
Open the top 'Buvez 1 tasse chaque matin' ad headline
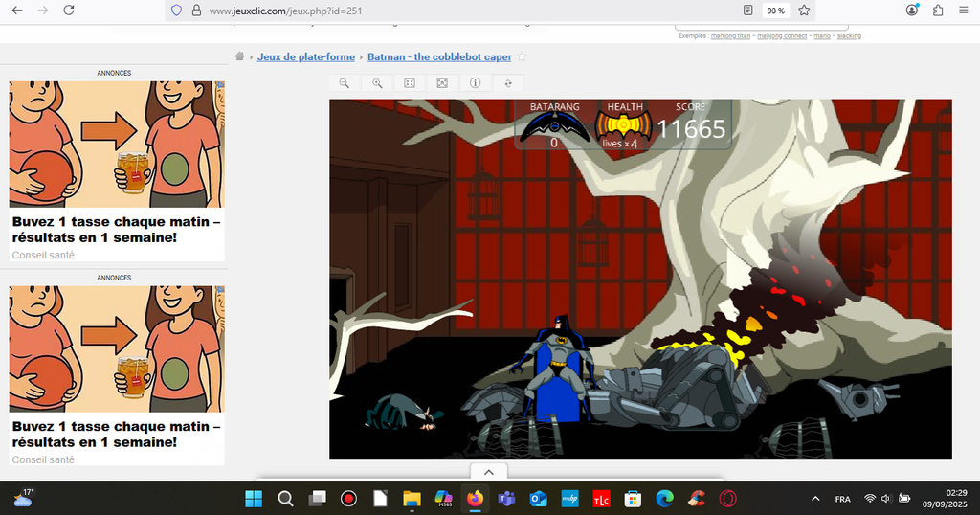point(116,230)
